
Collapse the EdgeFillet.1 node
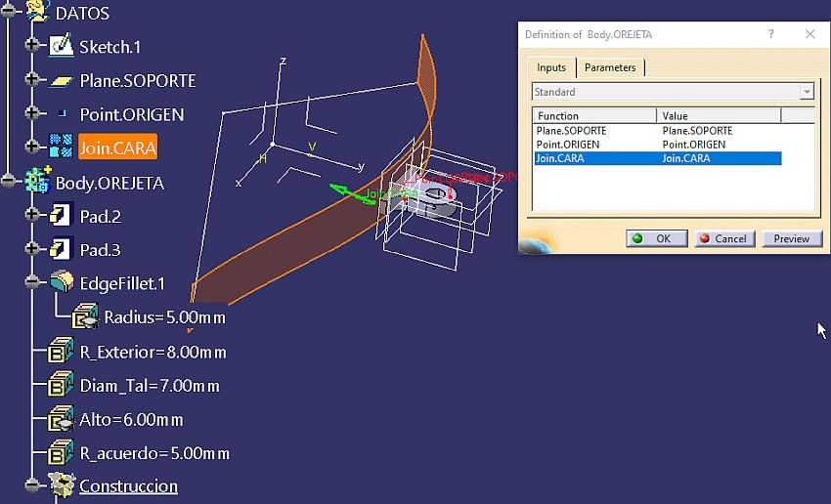click(32, 282)
